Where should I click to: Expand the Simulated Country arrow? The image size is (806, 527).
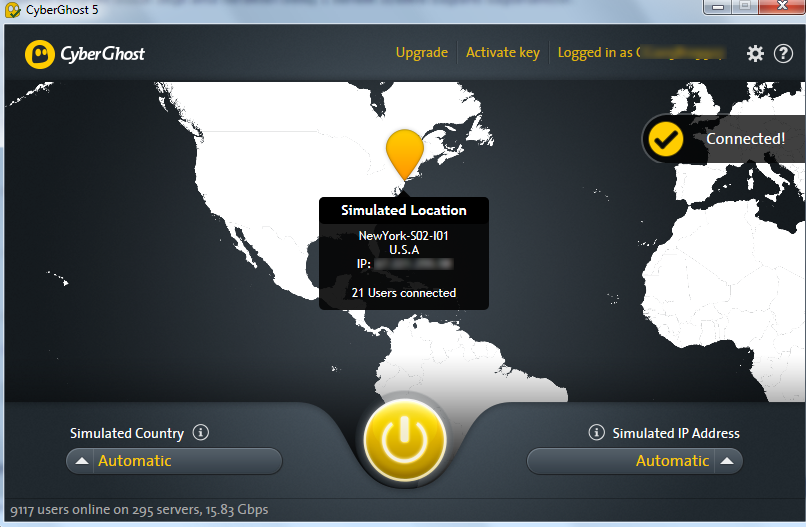click(82, 461)
